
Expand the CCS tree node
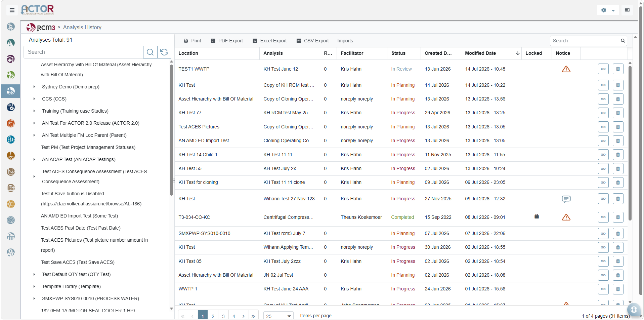pyautogui.click(x=34, y=99)
